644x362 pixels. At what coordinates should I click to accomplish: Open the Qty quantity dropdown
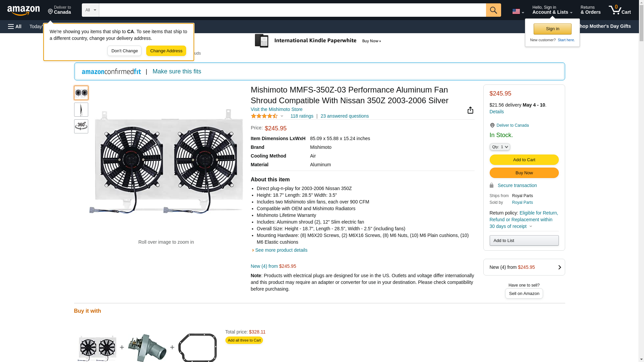pos(499,147)
